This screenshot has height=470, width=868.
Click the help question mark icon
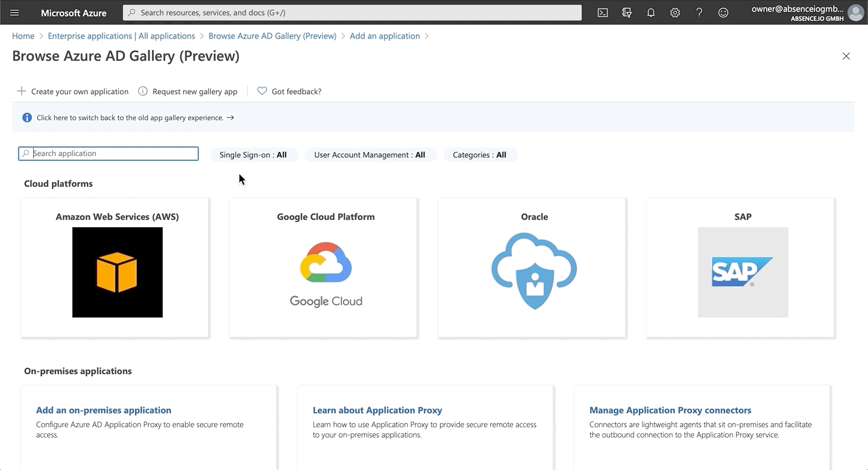tap(699, 13)
